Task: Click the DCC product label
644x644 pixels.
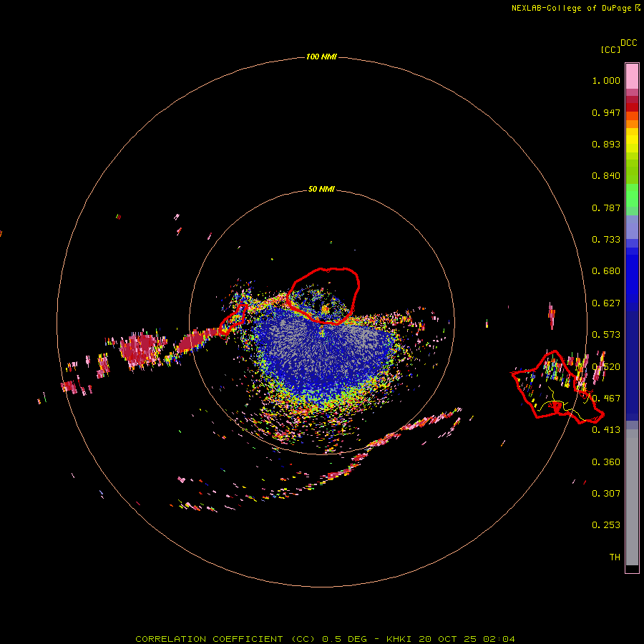Action: coord(628,43)
